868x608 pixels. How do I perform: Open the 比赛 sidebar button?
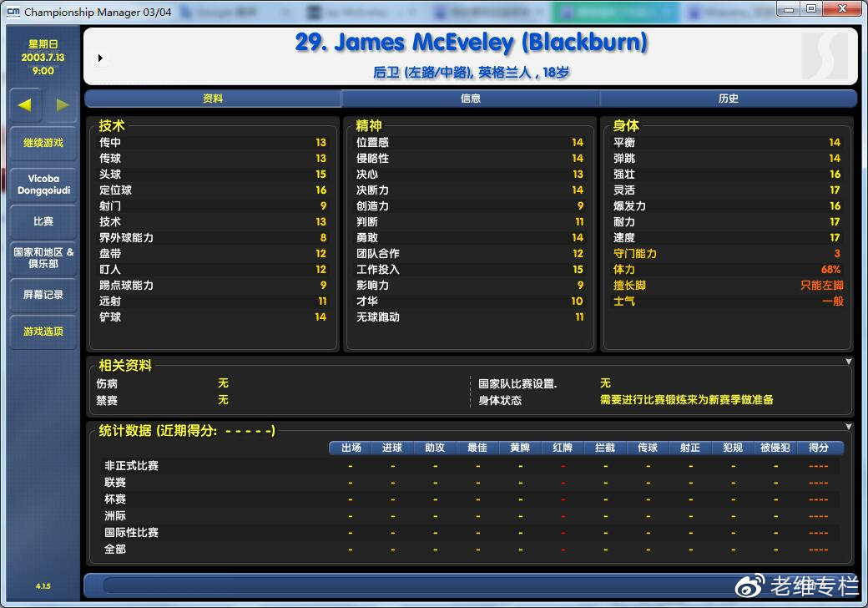click(43, 221)
